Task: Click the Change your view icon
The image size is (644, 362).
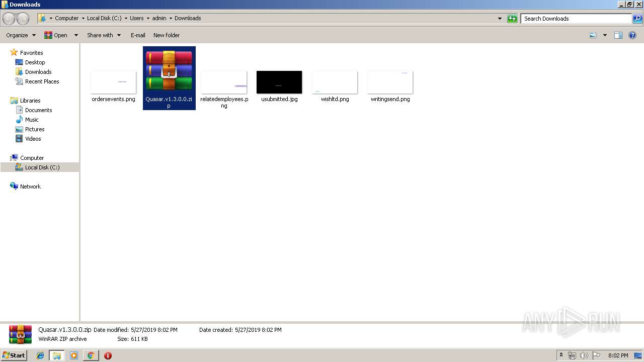Action: (x=593, y=35)
